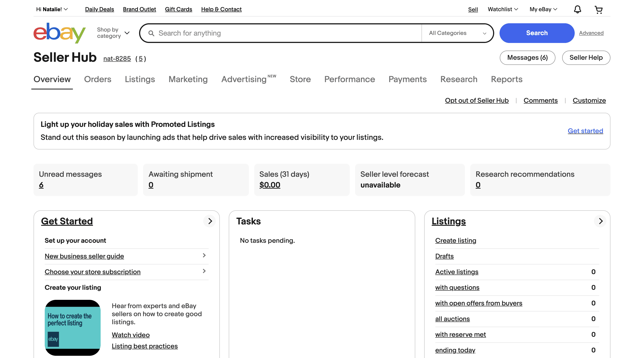Image resolution: width=644 pixels, height=358 pixels.
Task: Click the eBay logo
Action: click(x=59, y=33)
